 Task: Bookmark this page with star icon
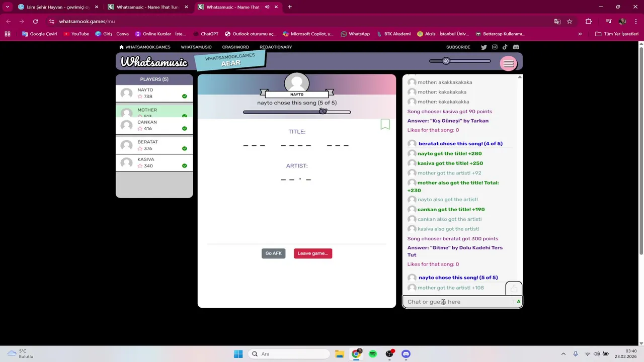pyautogui.click(x=570, y=22)
